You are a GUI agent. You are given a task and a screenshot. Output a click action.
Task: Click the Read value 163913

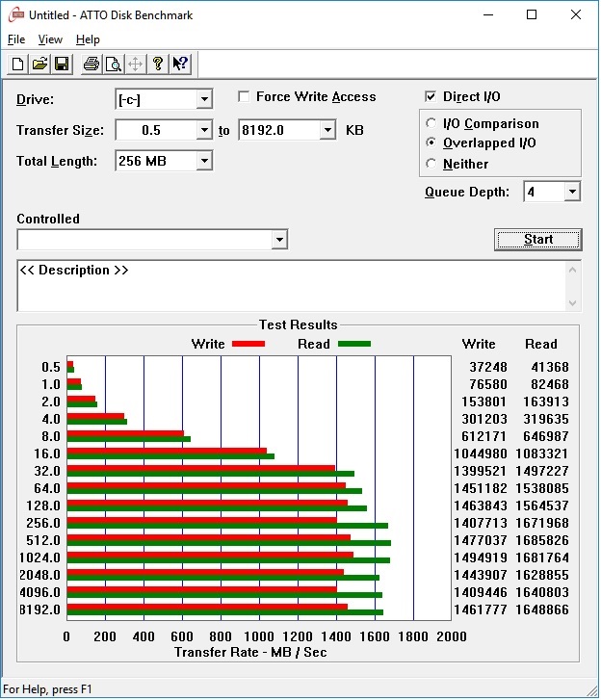click(x=546, y=402)
